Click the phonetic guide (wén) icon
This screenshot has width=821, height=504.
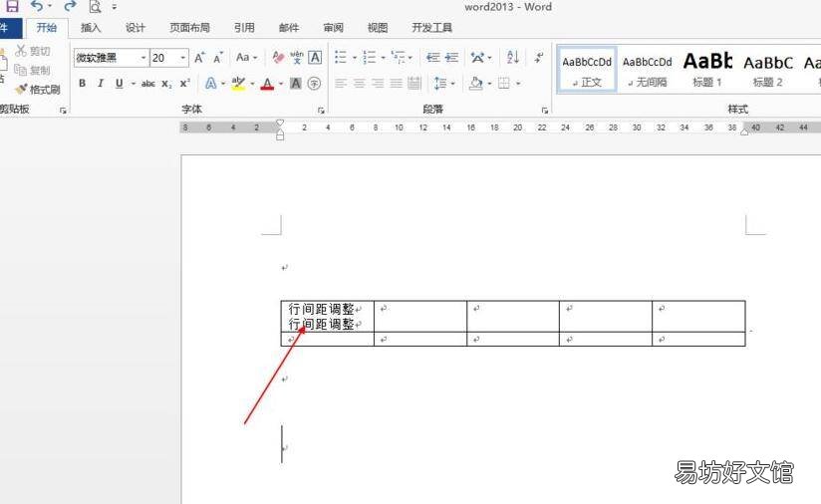(297, 57)
